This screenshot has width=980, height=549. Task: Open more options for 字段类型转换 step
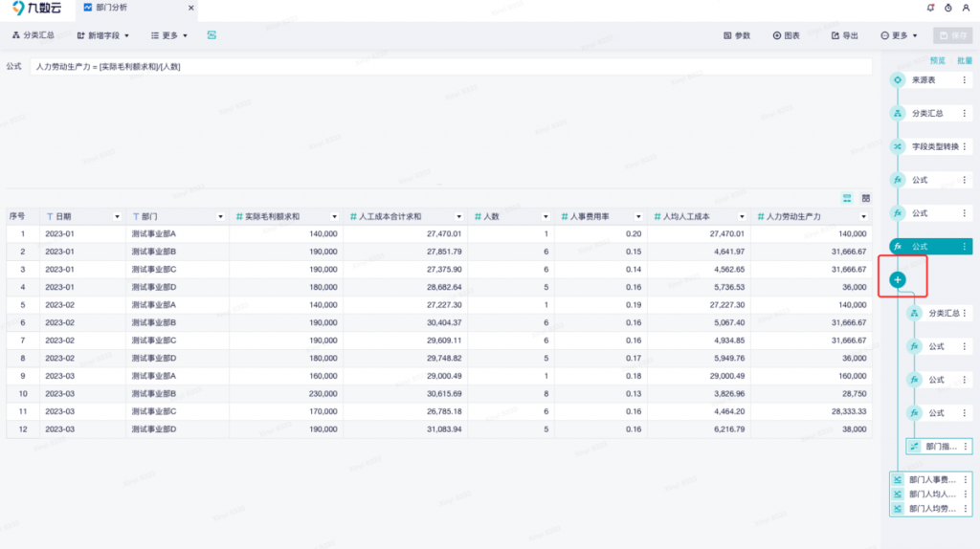965,146
